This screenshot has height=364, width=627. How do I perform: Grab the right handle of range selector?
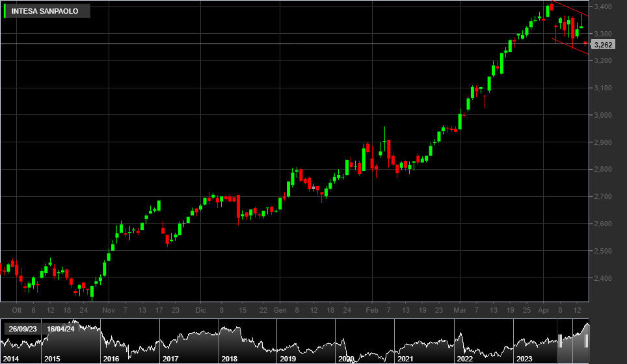click(x=586, y=341)
